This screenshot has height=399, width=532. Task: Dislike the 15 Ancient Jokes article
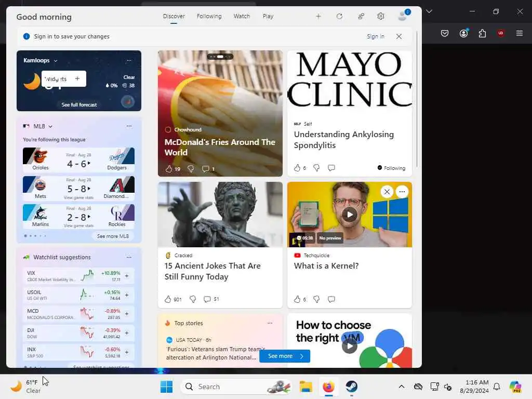[193, 299]
